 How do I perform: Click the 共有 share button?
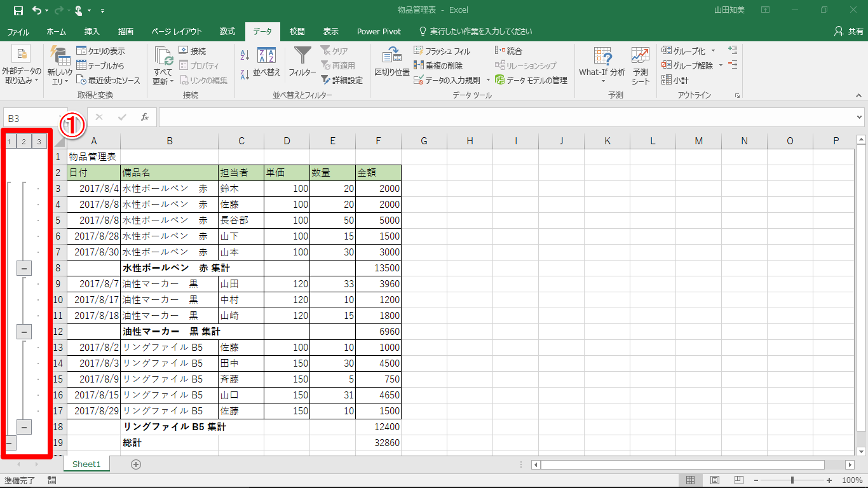tap(848, 31)
